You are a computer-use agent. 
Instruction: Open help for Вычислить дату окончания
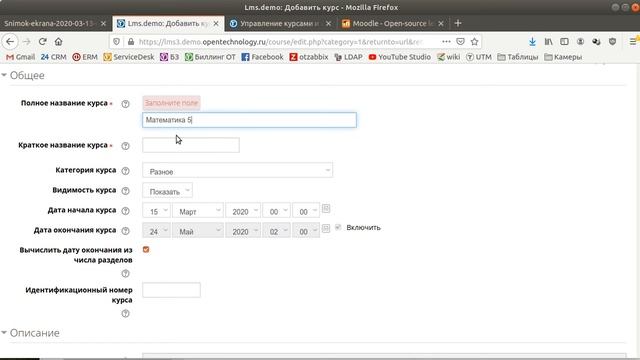[x=125, y=273]
